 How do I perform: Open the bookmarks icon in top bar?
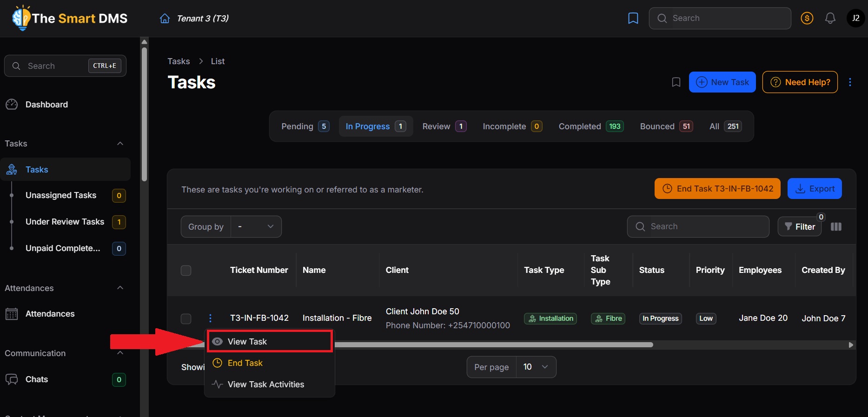(x=633, y=19)
